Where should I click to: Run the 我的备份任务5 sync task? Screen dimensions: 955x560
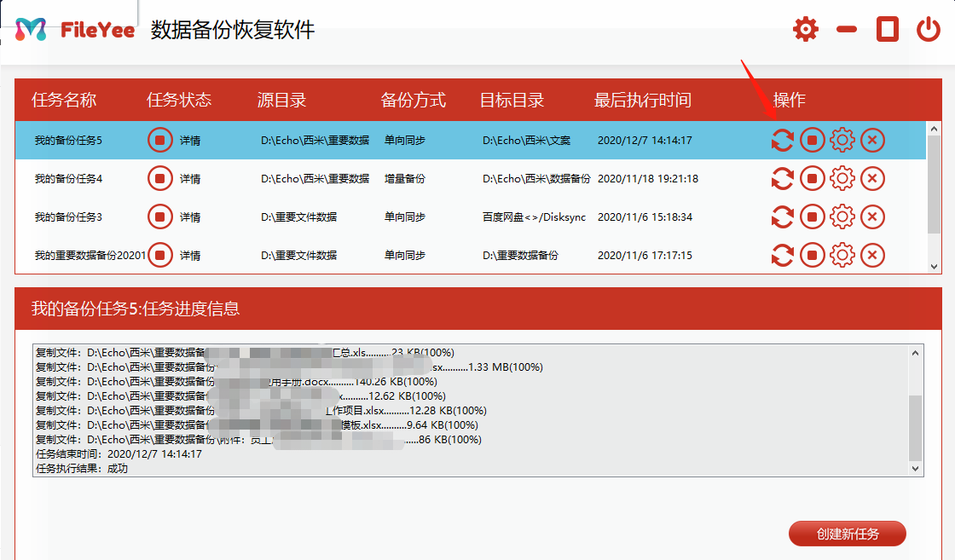pos(782,140)
